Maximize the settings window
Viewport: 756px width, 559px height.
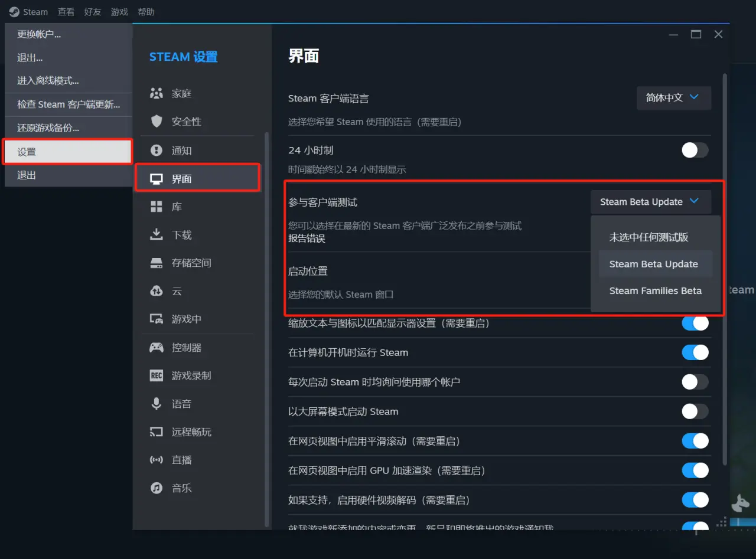(x=696, y=34)
